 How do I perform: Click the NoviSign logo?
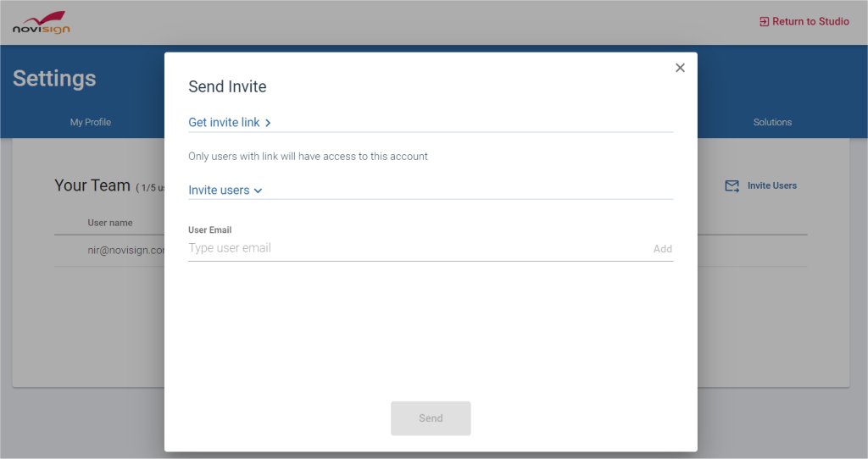(x=42, y=23)
